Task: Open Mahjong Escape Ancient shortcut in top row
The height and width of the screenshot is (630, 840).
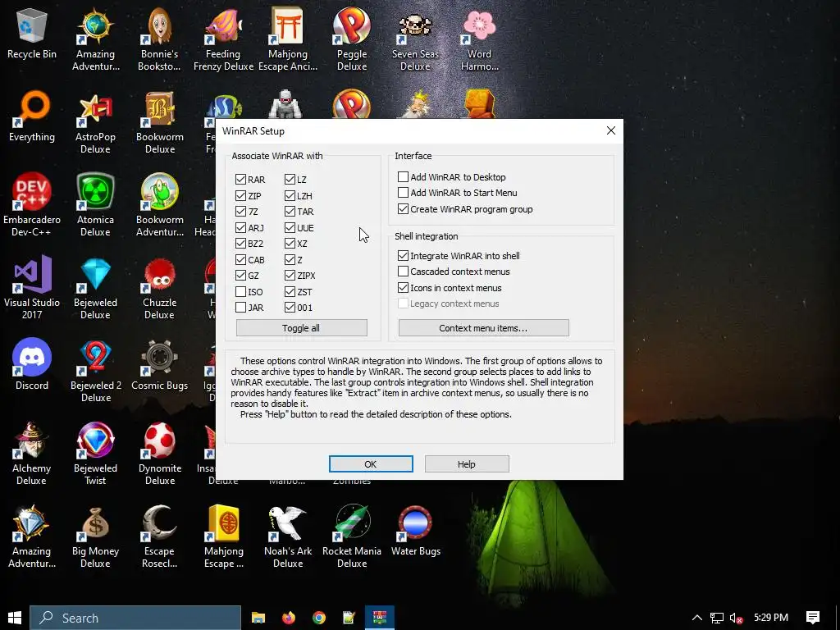Action: 288,40
